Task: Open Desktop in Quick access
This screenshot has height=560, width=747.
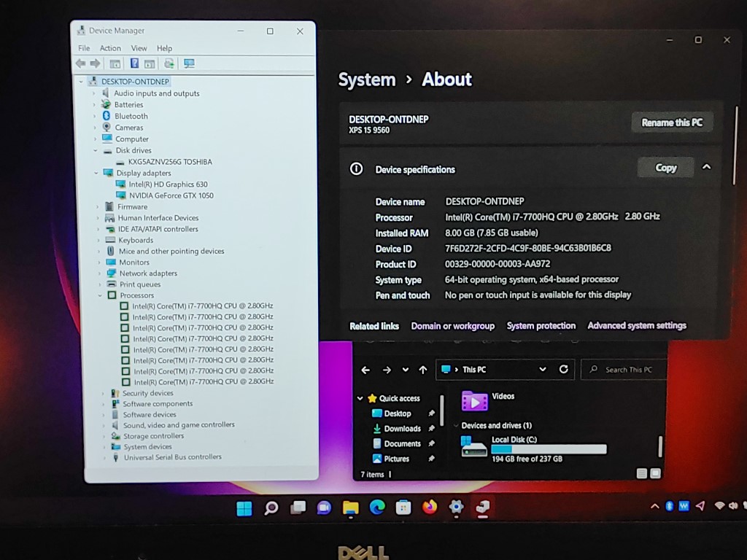Action: tap(398, 413)
